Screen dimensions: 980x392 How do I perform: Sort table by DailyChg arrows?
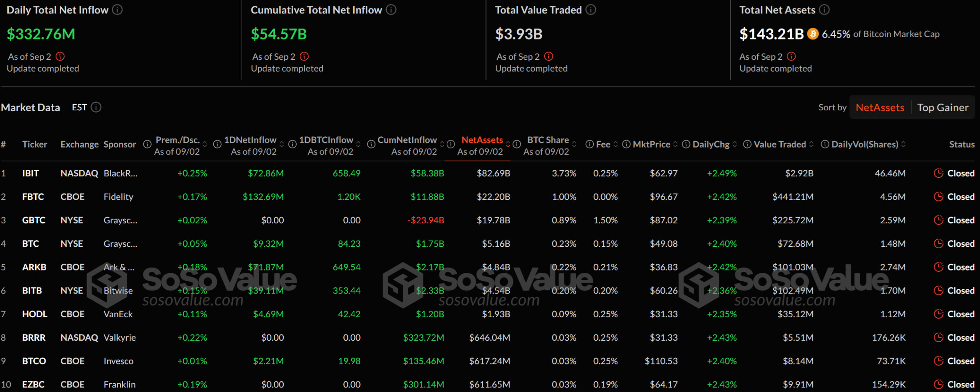pos(735,144)
